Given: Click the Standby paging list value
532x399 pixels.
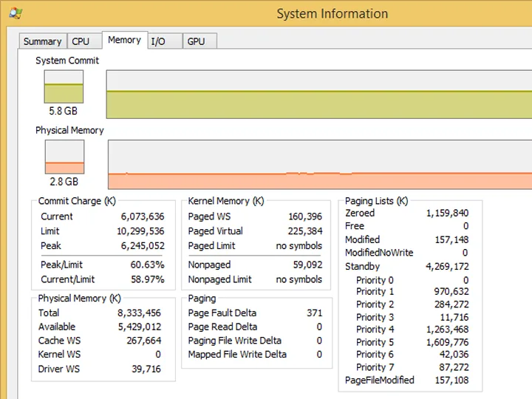Looking at the screenshot, I should pos(447,266).
